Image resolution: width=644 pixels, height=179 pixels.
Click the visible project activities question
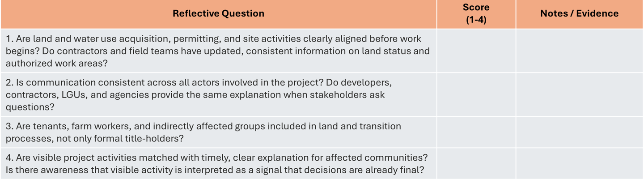(x=215, y=158)
